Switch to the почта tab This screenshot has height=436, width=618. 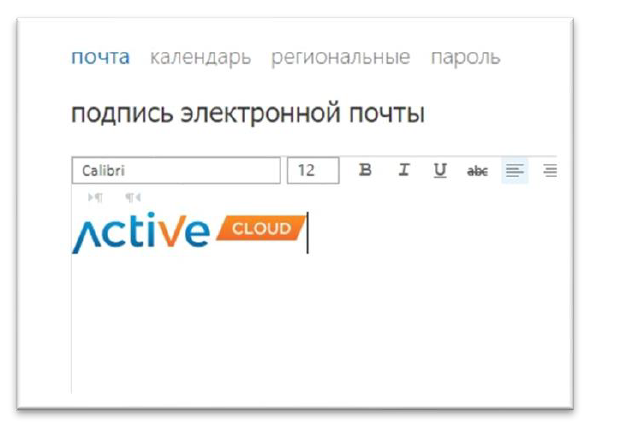pos(100,57)
